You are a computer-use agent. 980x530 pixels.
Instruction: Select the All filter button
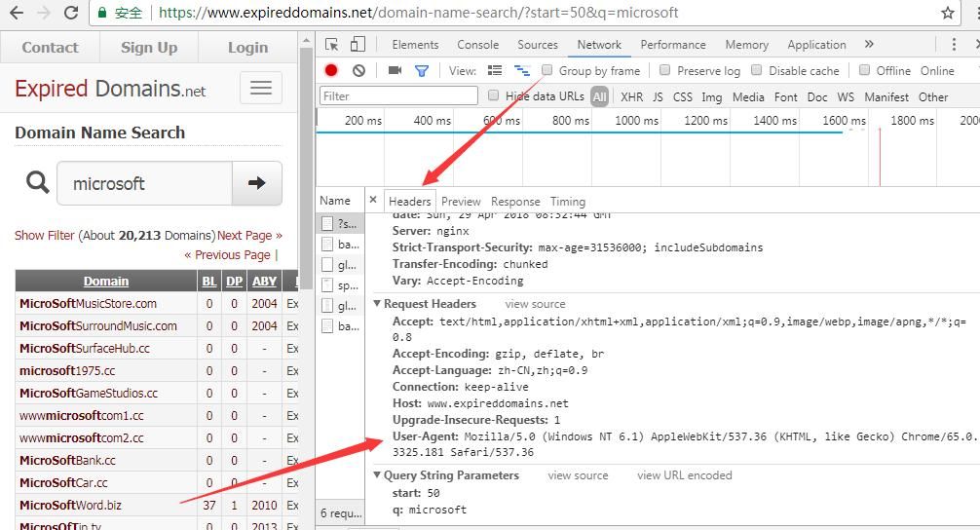click(599, 96)
